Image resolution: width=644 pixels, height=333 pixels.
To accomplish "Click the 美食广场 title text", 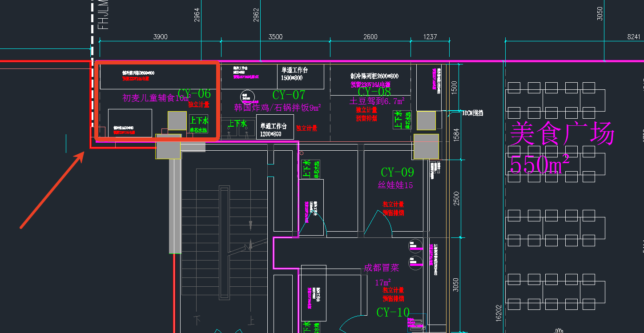I will point(562,134).
